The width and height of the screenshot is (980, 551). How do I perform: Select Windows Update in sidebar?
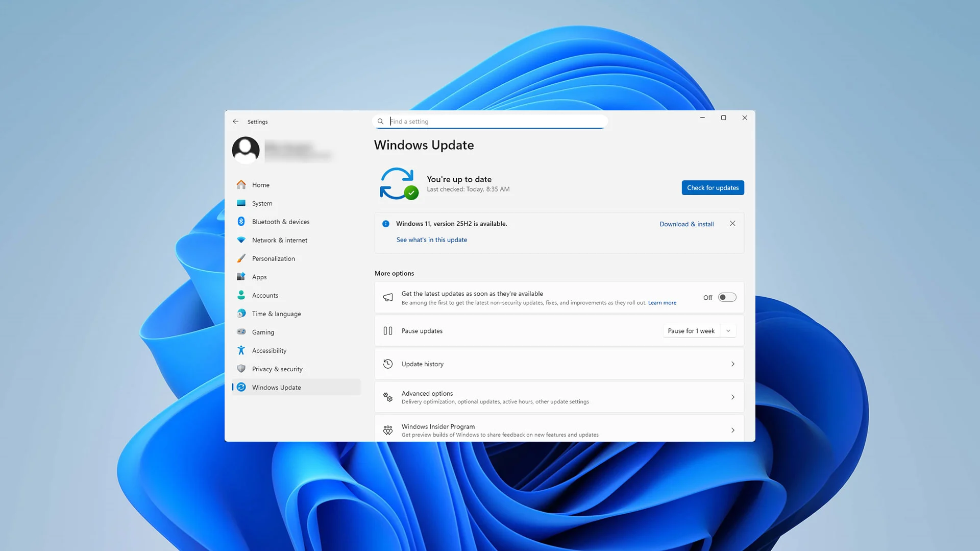[x=296, y=387]
